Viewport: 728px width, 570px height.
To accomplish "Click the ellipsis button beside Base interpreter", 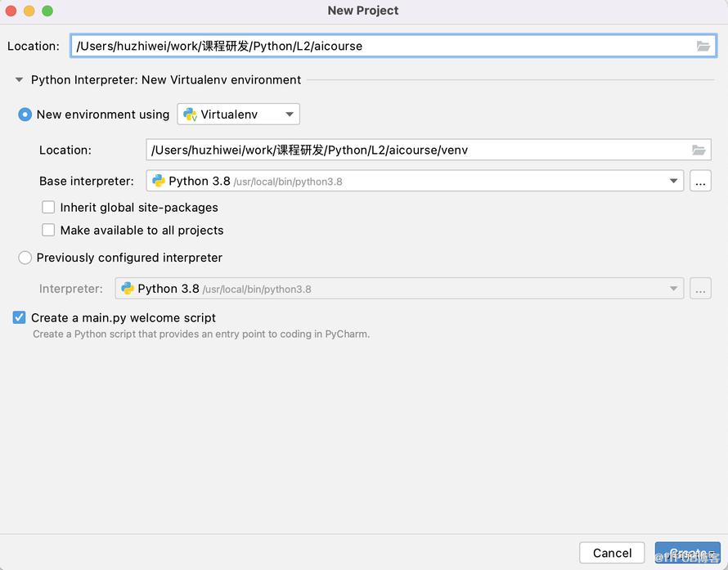I will click(700, 181).
